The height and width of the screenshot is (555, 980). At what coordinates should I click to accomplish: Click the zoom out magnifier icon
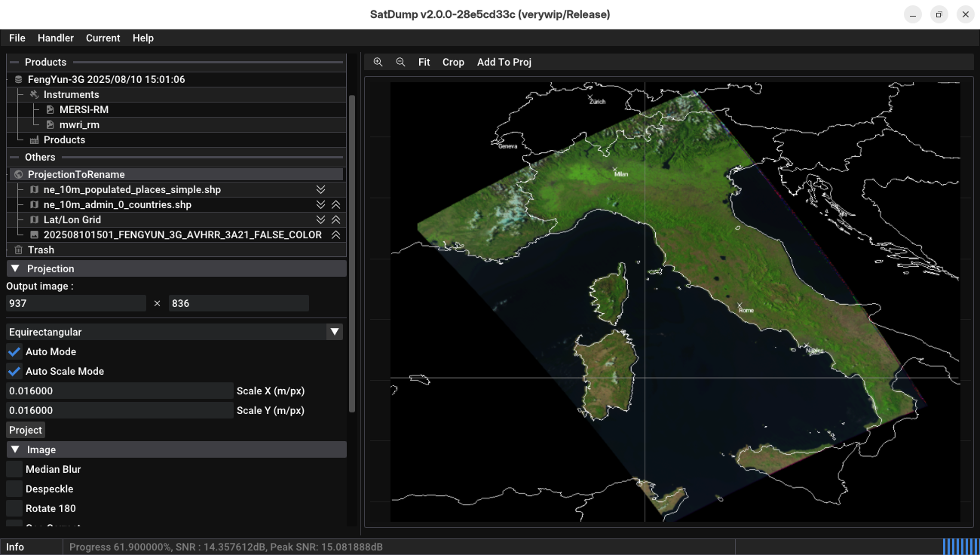pos(401,62)
